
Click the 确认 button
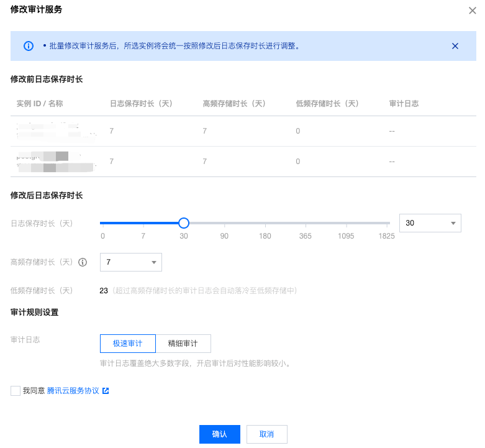coord(219,434)
